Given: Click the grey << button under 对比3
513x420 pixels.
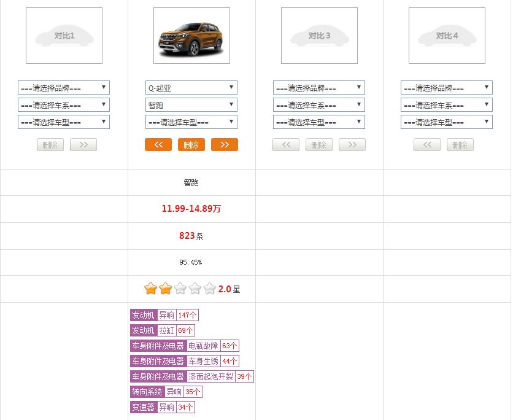Looking at the screenshot, I should (286, 145).
